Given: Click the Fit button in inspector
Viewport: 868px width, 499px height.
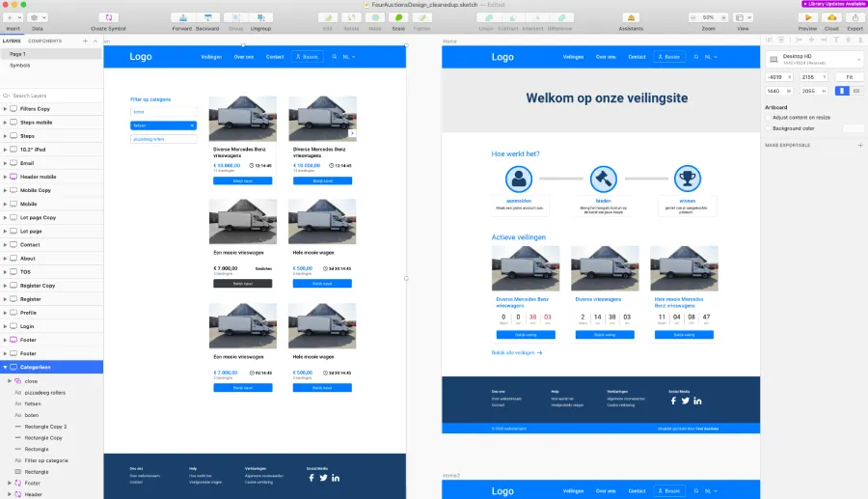Looking at the screenshot, I should (x=849, y=77).
